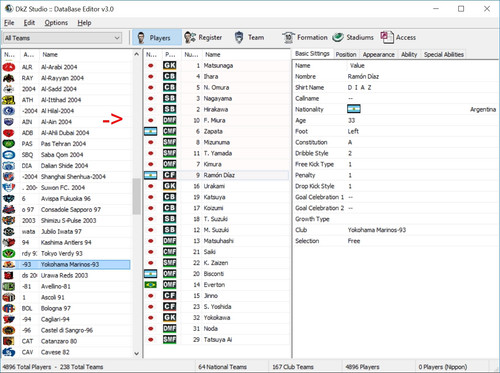This screenshot has height=373, width=500.
Task: Click the CB position badge for Ihara
Action: 169,76
